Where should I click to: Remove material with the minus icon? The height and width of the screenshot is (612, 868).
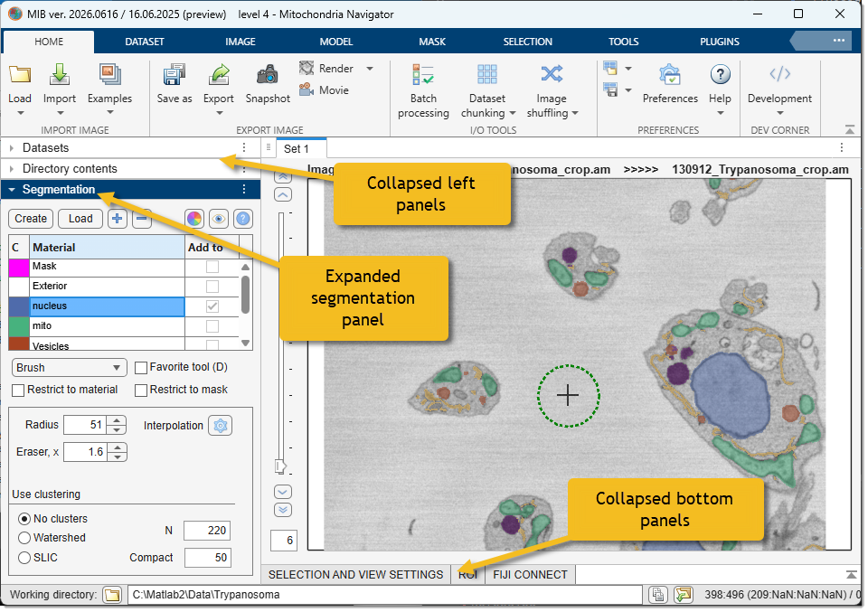click(142, 219)
